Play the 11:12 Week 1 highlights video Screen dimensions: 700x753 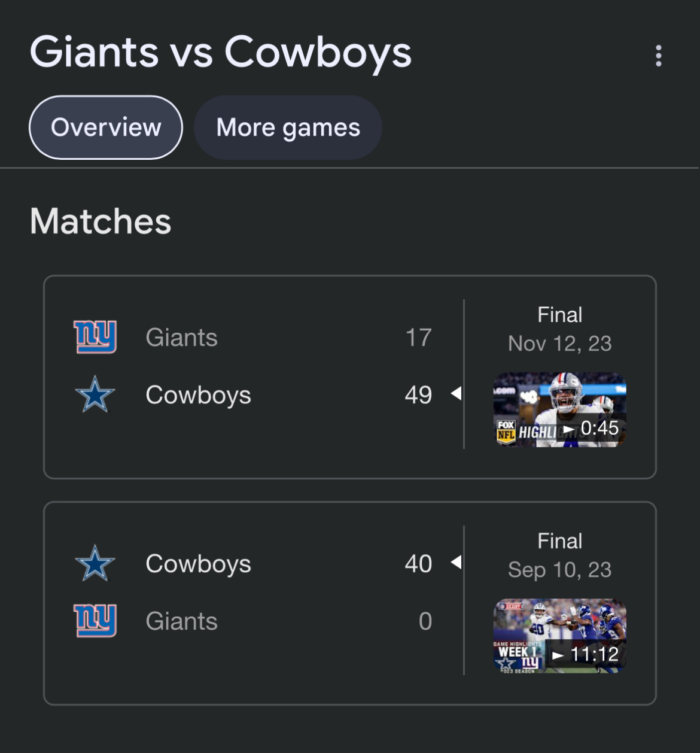click(559, 636)
